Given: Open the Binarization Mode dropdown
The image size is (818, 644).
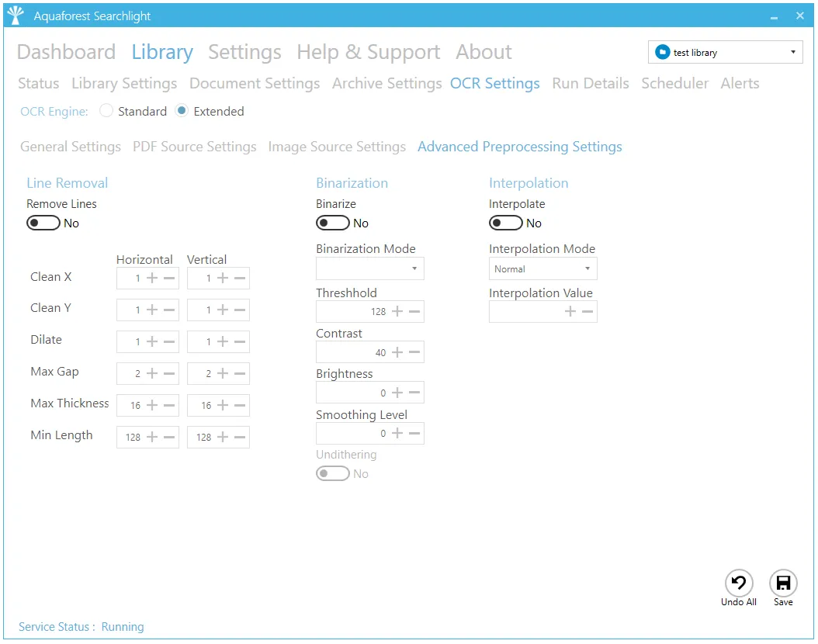Looking at the screenshot, I should click(x=369, y=268).
